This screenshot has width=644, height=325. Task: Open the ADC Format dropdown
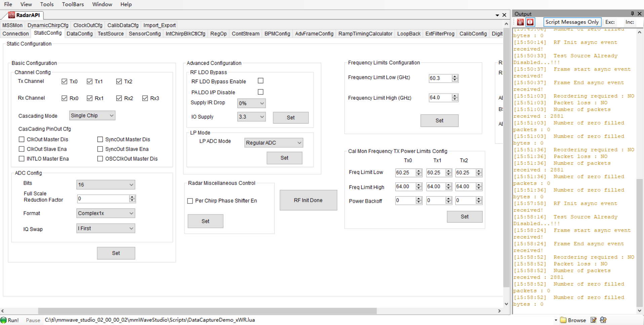pyautogui.click(x=106, y=213)
